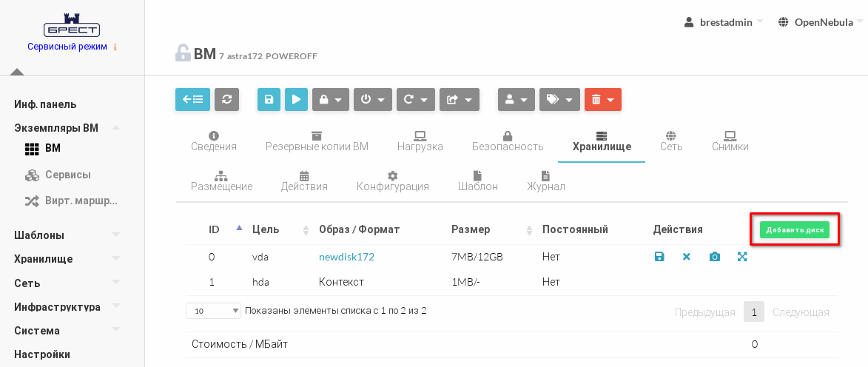
Task: Open the power off dropdown menu
Action: 372,100
